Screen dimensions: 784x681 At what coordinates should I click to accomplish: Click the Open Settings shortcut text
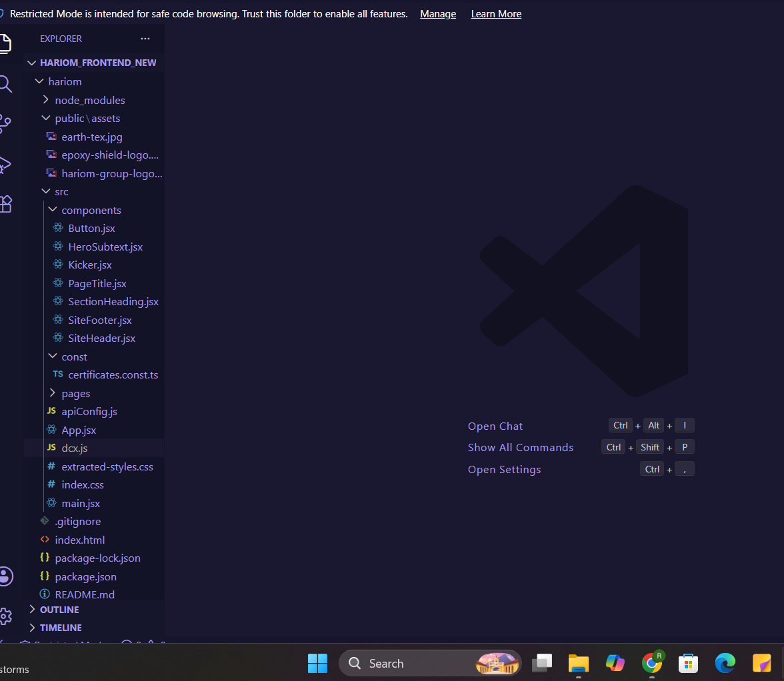504,470
